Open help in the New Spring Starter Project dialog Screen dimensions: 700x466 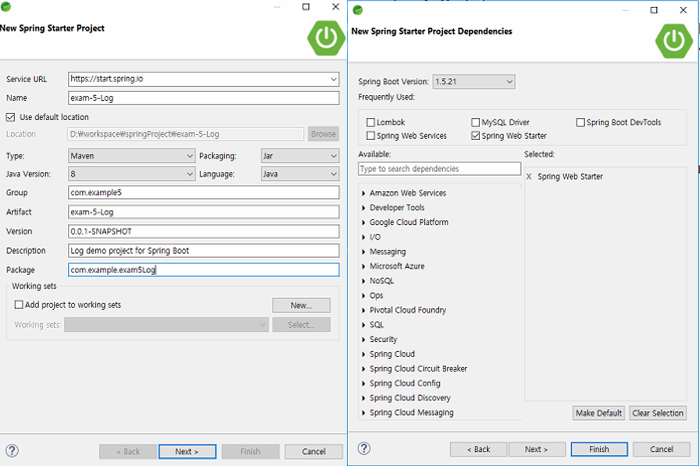click(x=12, y=450)
